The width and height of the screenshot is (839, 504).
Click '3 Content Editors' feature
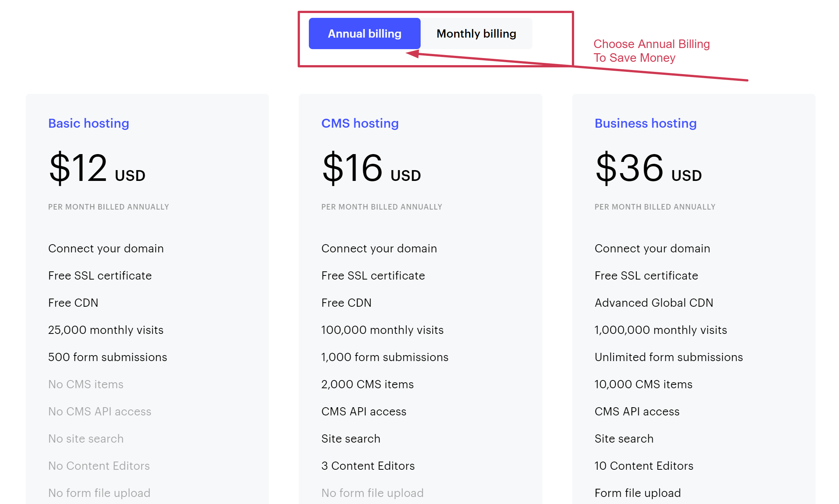368,466
